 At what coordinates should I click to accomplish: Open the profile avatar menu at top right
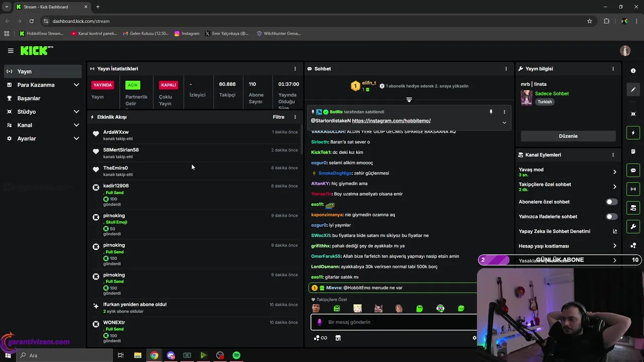(625, 51)
